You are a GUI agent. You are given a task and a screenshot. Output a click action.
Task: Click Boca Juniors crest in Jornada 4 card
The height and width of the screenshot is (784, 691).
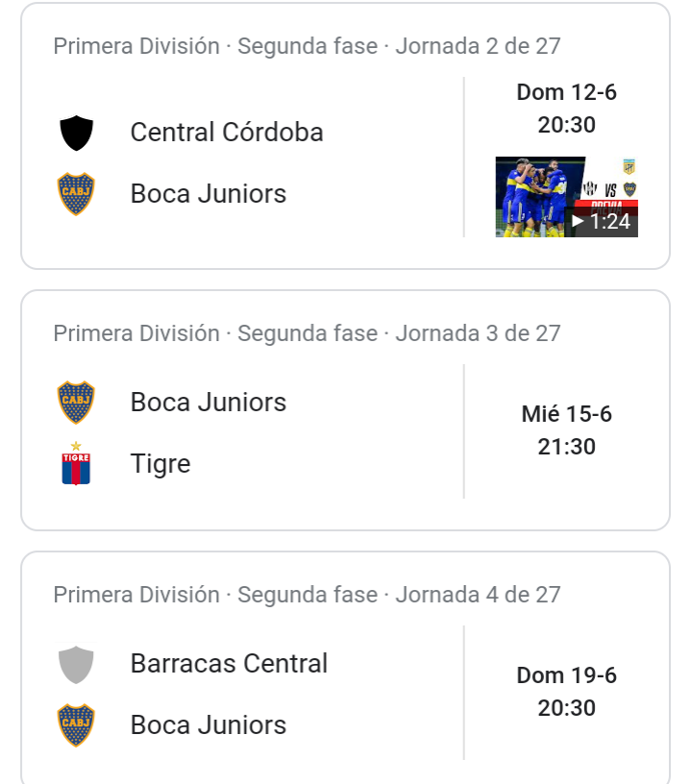tap(76, 725)
